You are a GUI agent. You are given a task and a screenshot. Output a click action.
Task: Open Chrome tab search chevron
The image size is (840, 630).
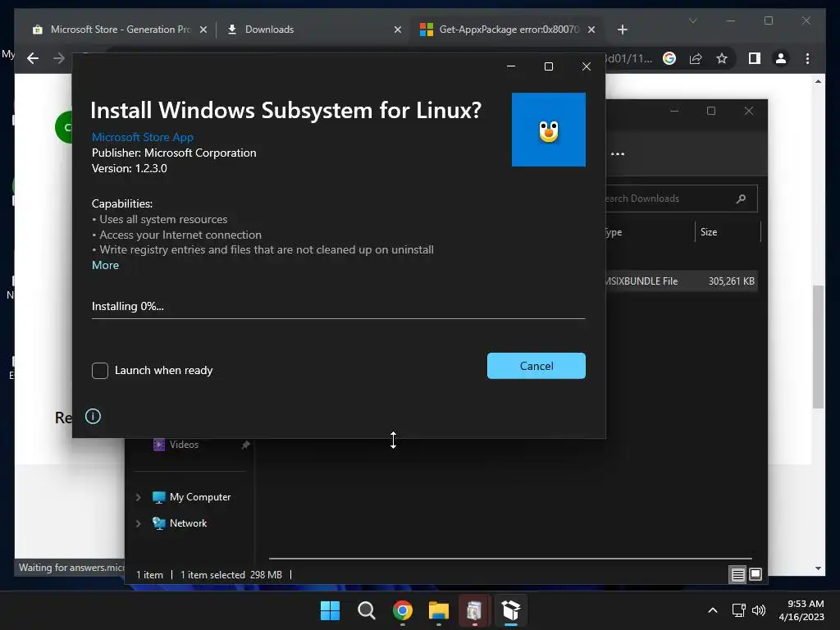(x=692, y=21)
